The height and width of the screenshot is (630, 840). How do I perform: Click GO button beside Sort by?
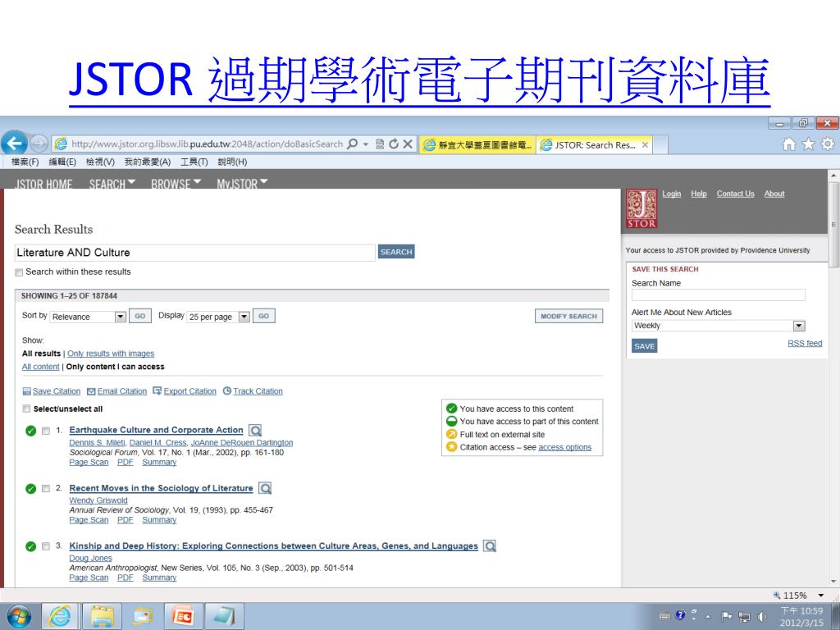click(x=139, y=316)
